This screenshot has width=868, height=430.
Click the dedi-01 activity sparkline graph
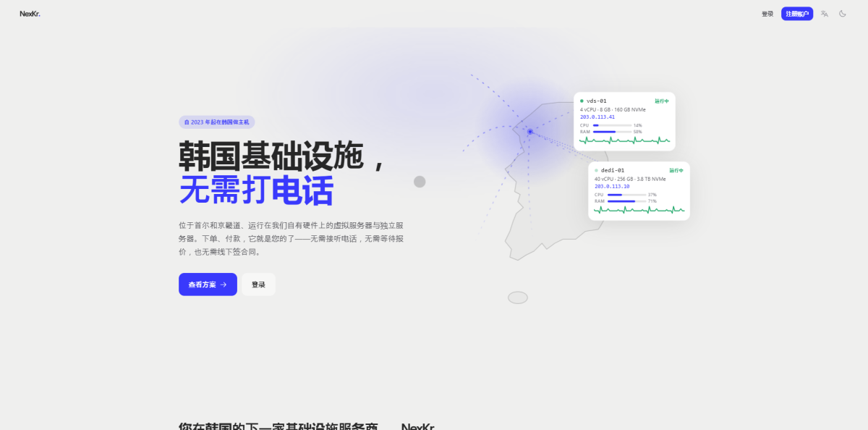pyautogui.click(x=639, y=210)
